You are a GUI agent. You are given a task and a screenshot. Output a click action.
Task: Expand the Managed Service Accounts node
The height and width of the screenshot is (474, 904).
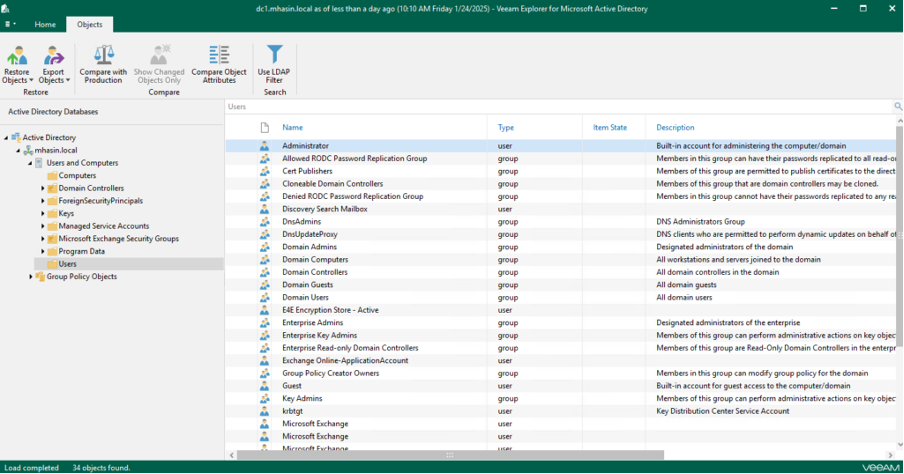pyautogui.click(x=43, y=226)
